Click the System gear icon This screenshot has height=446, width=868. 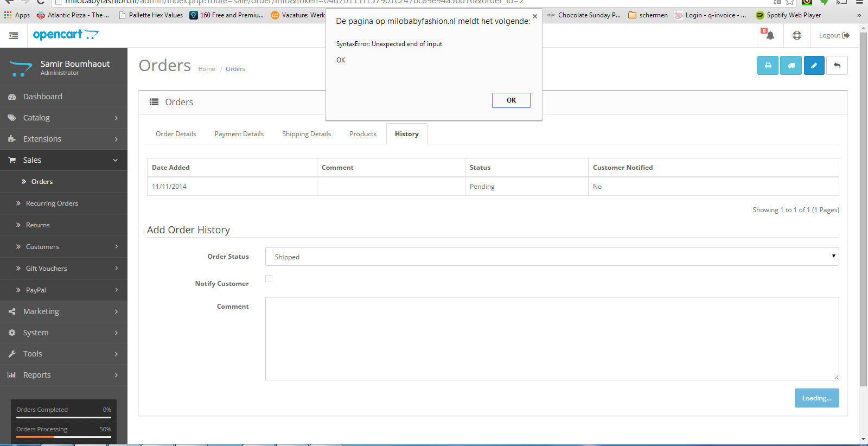[x=12, y=333]
